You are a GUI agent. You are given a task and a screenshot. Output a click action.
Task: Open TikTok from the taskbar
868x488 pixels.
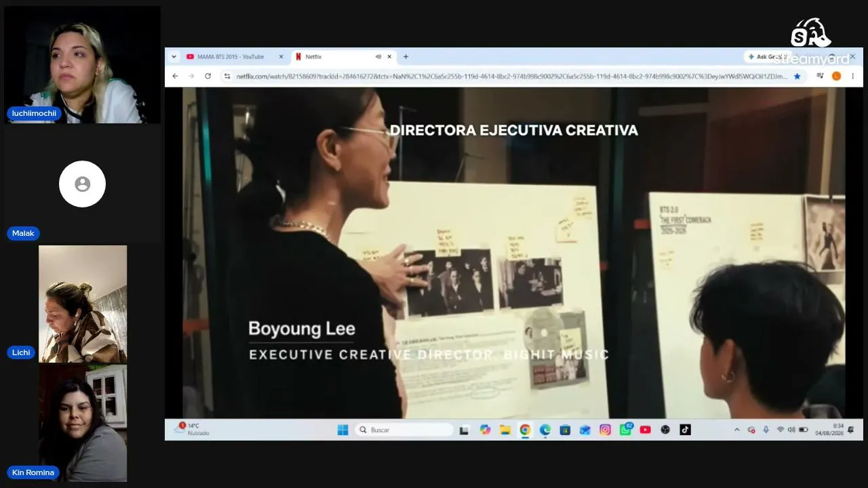point(686,430)
